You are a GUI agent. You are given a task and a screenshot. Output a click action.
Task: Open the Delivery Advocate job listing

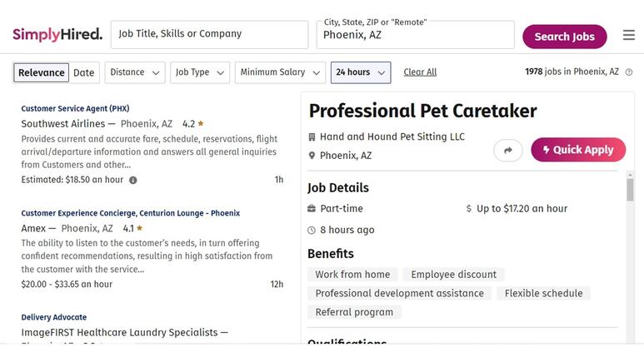(54, 317)
